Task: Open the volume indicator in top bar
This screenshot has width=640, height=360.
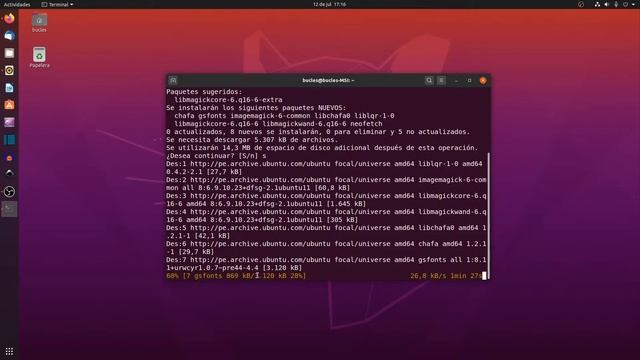Action: point(607,4)
